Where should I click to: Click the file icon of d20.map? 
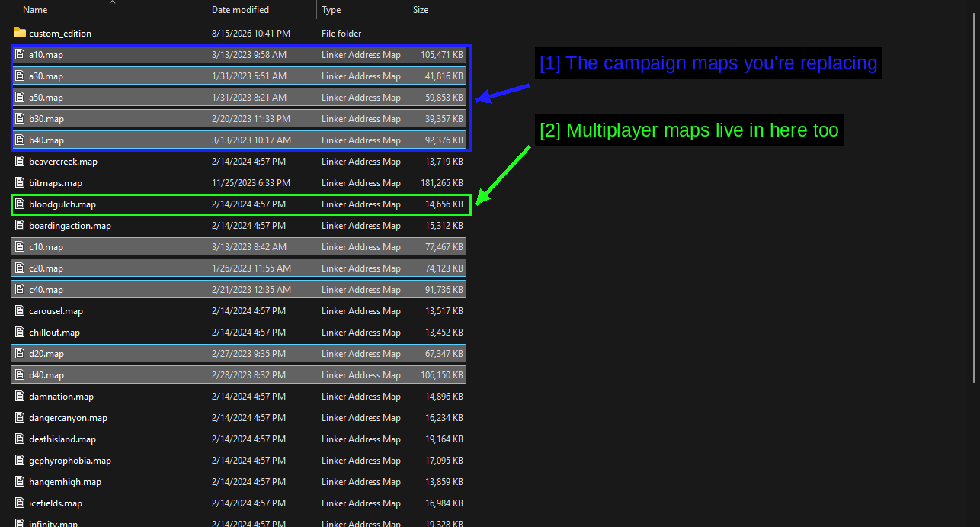pos(21,354)
